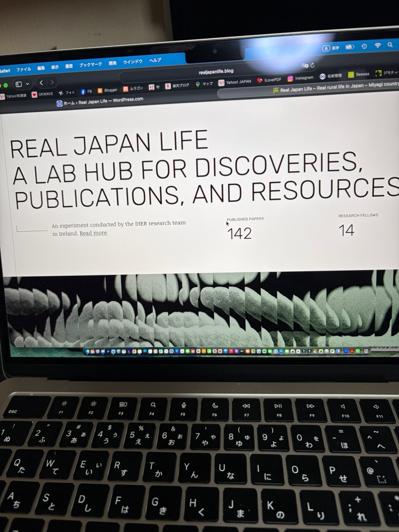
Task: Open Adobe Acrobat from the Dock
Action: (x=351, y=351)
